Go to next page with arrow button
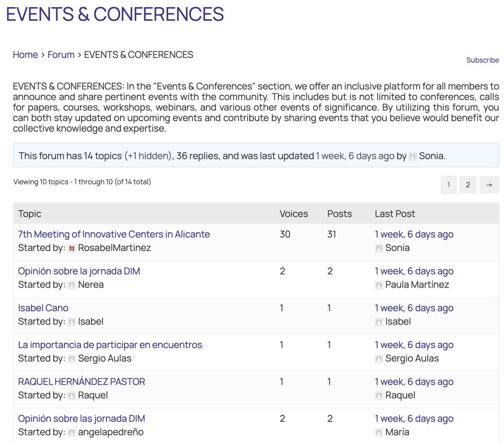This screenshot has height=444, width=504. (489, 185)
